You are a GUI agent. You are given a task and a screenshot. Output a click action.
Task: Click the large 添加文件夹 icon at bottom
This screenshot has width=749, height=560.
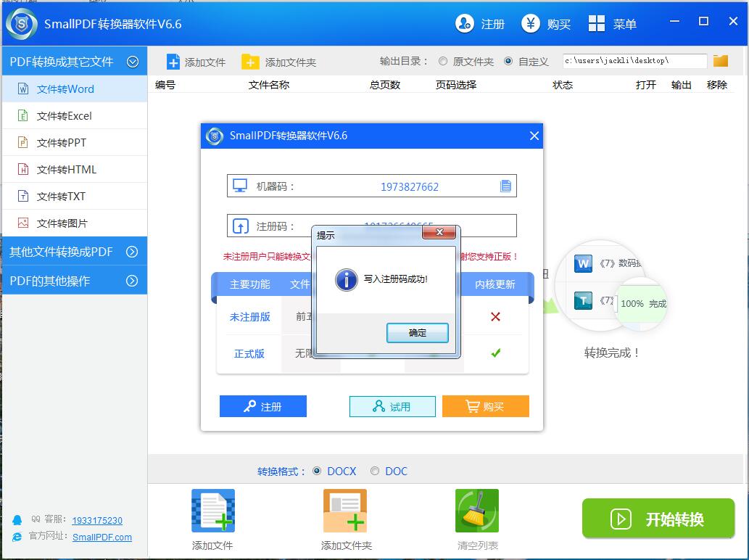pos(345,511)
